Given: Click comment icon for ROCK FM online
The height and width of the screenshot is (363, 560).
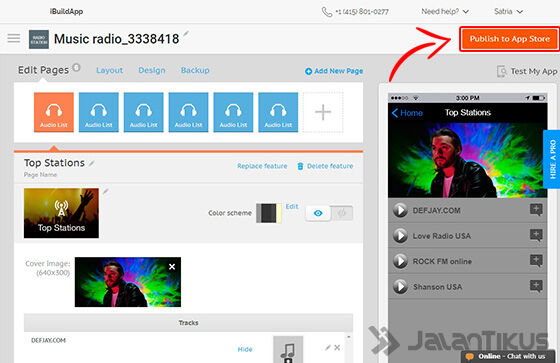Looking at the screenshot, I should [536, 260].
